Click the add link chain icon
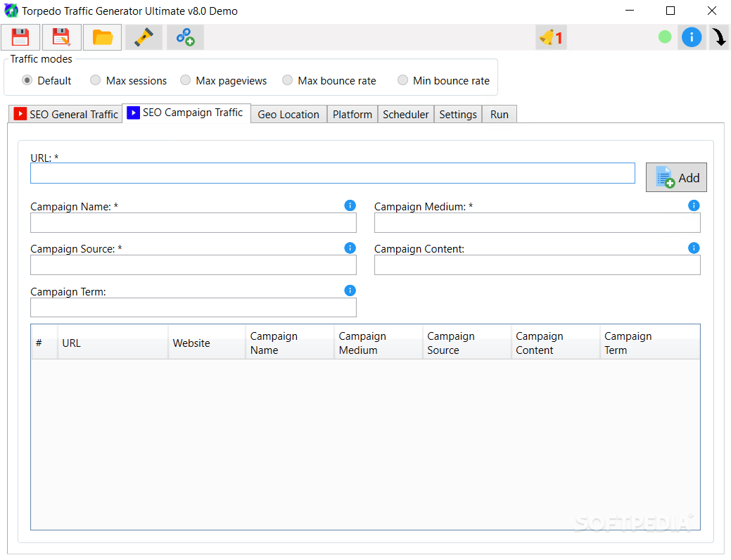Viewport: 731px width, 560px height. pyautogui.click(x=185, y=37)
